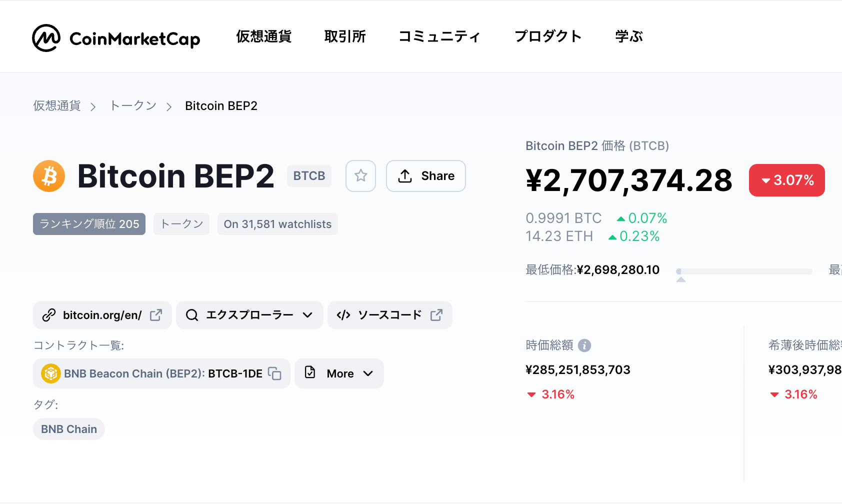Click the Bitcoin BEP2 orange coin icon
Screen dimensions: 842x504
[49, 176]
